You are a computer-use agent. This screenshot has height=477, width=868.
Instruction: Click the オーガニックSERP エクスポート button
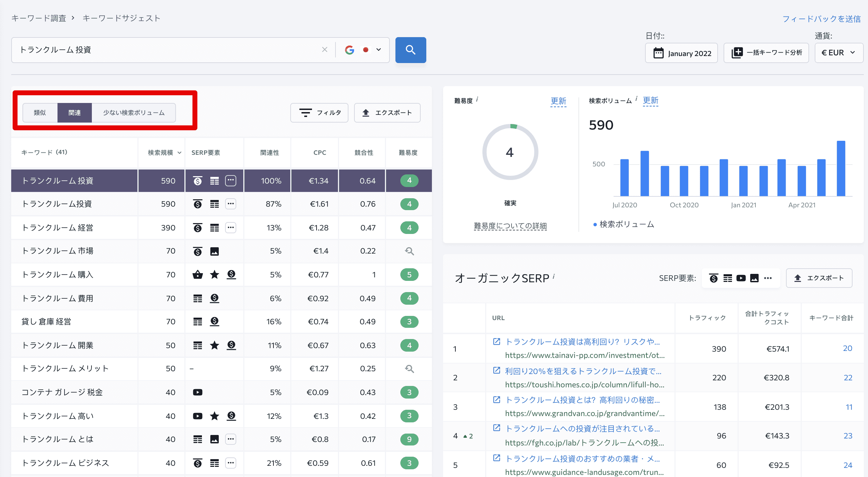click(819, 278)
